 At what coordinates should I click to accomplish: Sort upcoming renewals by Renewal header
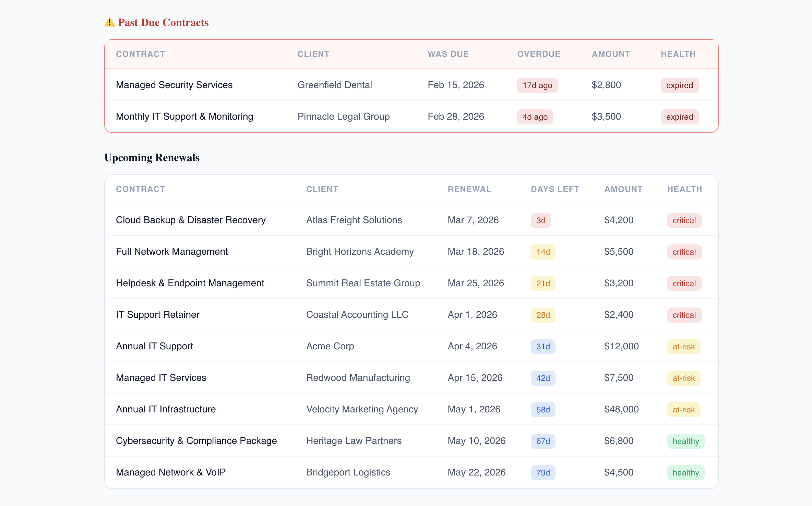pyautogui.click(x=469, y=189)
